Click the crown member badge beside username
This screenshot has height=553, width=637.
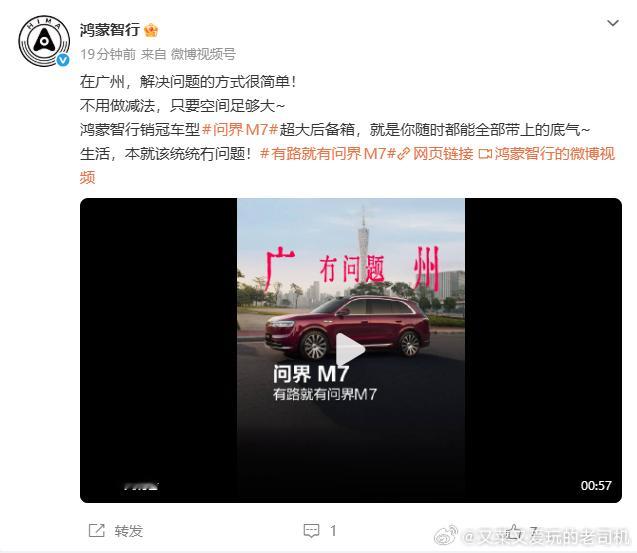pos(151,30)
